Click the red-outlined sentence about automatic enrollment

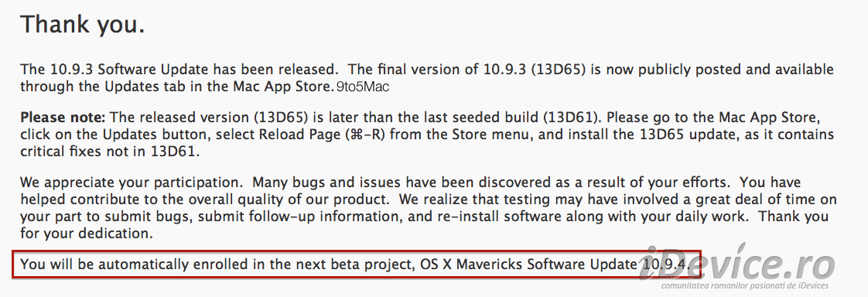pyautogui.click(x=357, y=265)
